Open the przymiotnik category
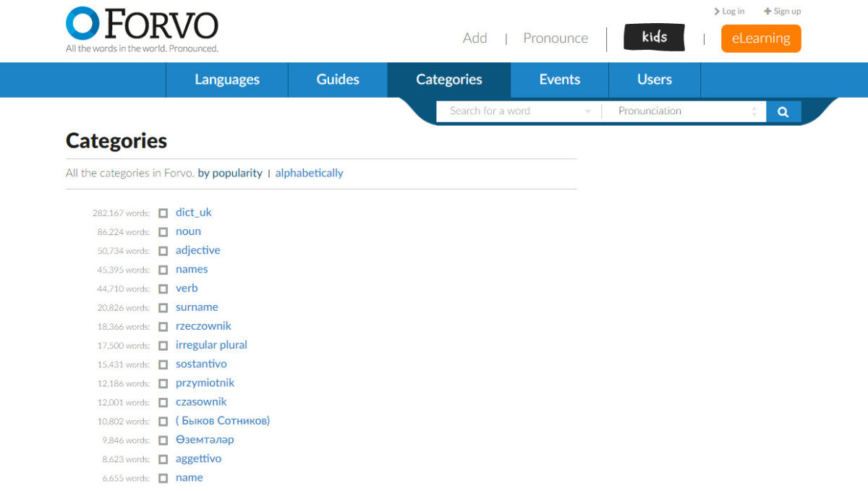The width and height of the screenshot is (868, 491). [205, 383]
